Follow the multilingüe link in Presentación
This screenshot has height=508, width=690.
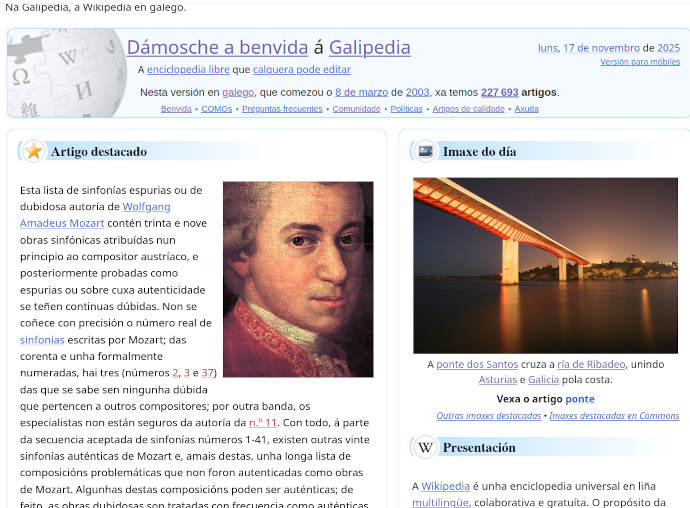440,502
